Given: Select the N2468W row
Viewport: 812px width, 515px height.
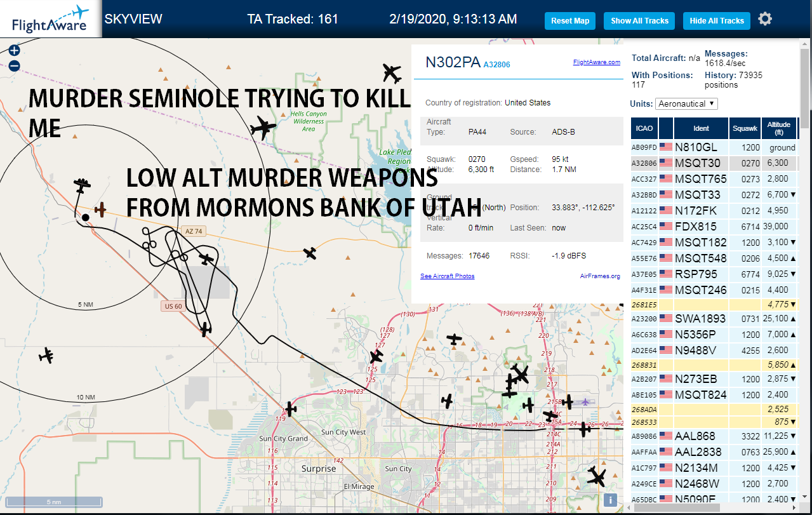Looking at the screenshot, I should point(714,484).
